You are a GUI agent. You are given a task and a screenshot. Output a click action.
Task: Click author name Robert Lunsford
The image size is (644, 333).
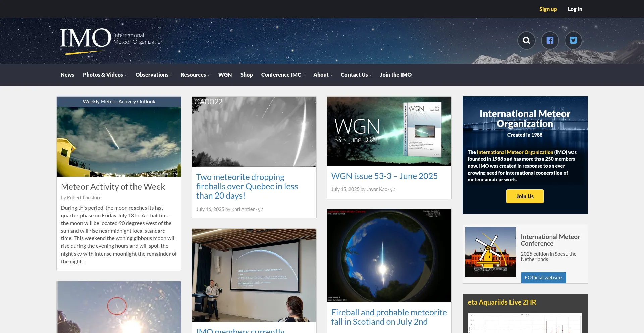[84, 198]
